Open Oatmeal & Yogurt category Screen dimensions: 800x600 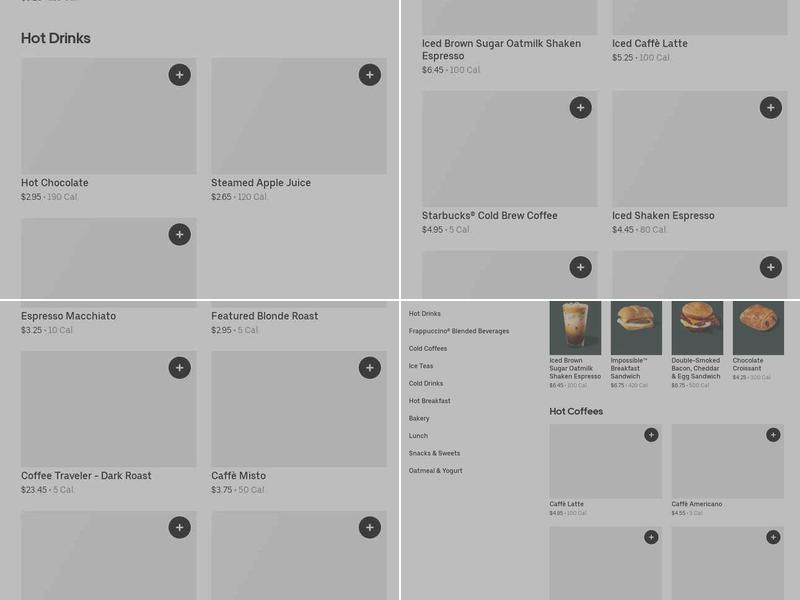(x=435, y=470)
